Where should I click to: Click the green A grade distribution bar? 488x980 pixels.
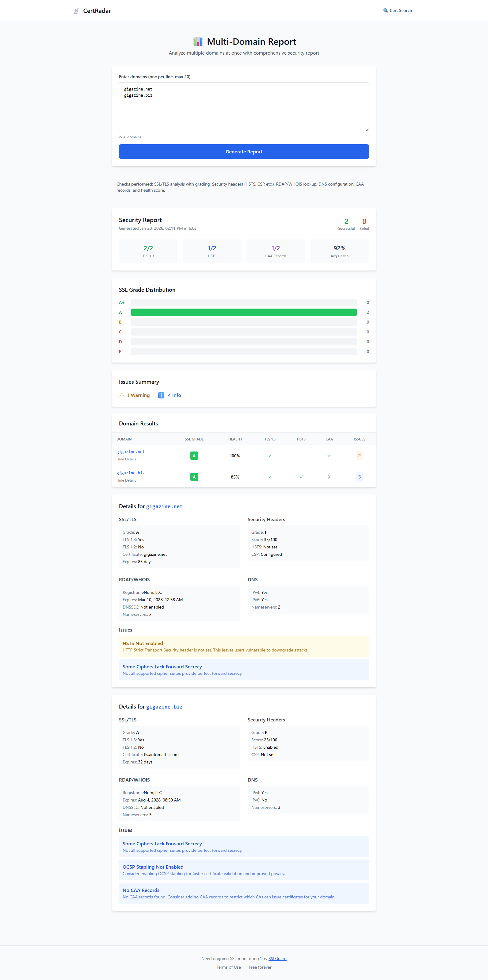pos(244,312)
